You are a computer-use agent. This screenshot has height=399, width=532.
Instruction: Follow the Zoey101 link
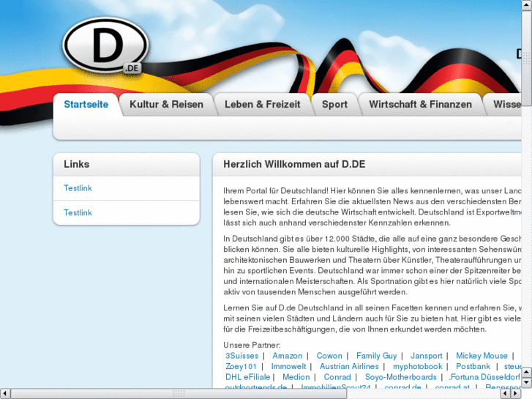click(x=241, y=366)
